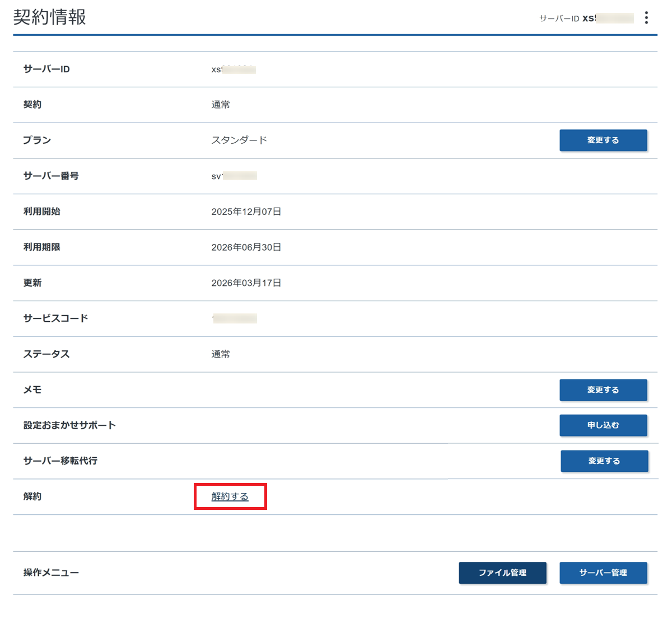Click the 利用開始 date 2025年12月07日
The image size is (672, 619).
(x=246, y=212)
